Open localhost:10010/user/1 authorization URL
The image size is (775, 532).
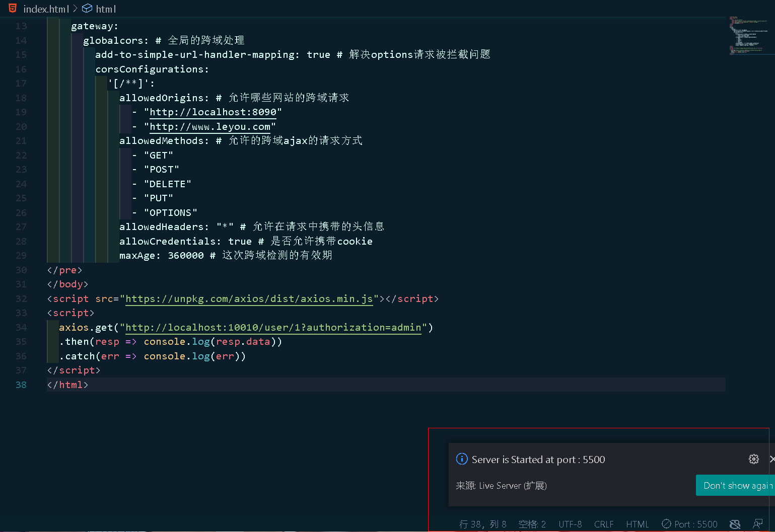pyautogui.click(x=273, y=327)
